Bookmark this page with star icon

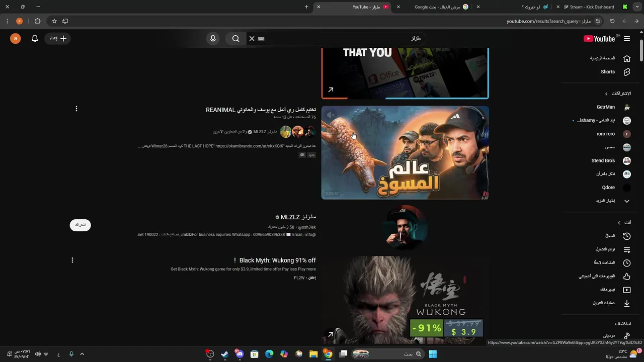[54, 21]
